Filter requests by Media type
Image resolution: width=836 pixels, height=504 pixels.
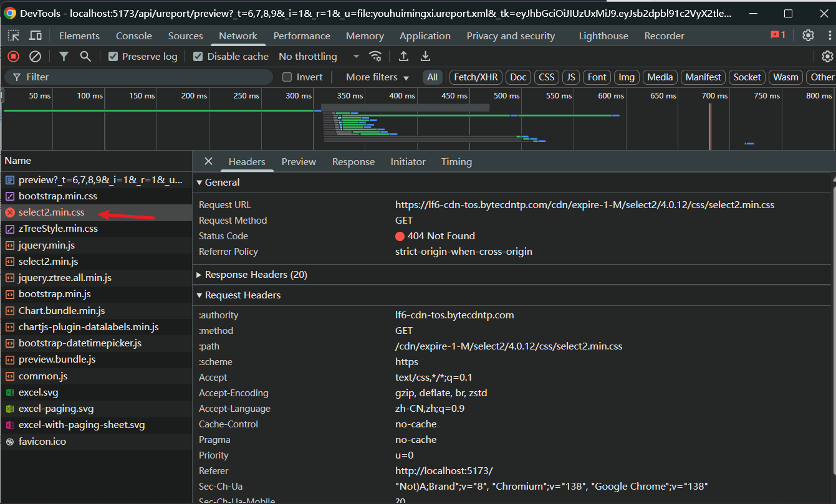(660, 77)
